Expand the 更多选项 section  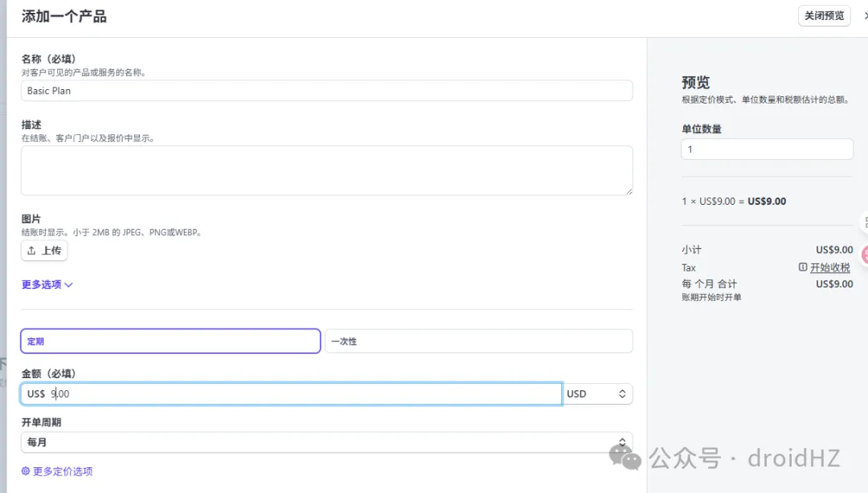click(42, 284)
